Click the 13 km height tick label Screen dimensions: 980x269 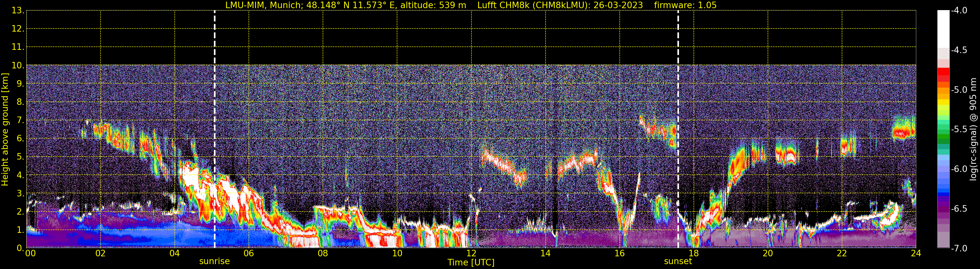coord(18,10)
